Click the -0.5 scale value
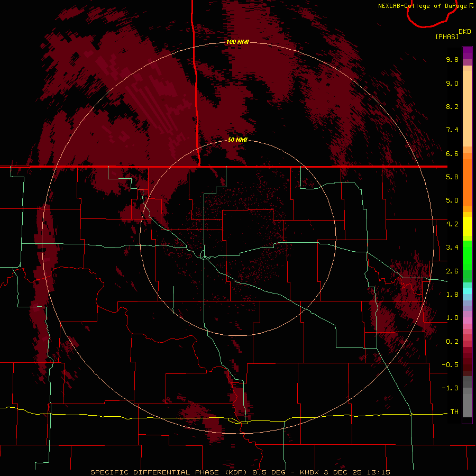 (x=450, y=365)
